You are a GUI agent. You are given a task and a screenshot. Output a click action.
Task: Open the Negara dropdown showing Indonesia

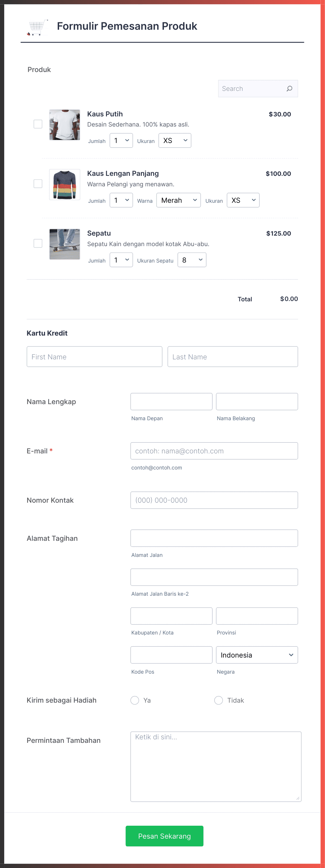tap(257, 655)
